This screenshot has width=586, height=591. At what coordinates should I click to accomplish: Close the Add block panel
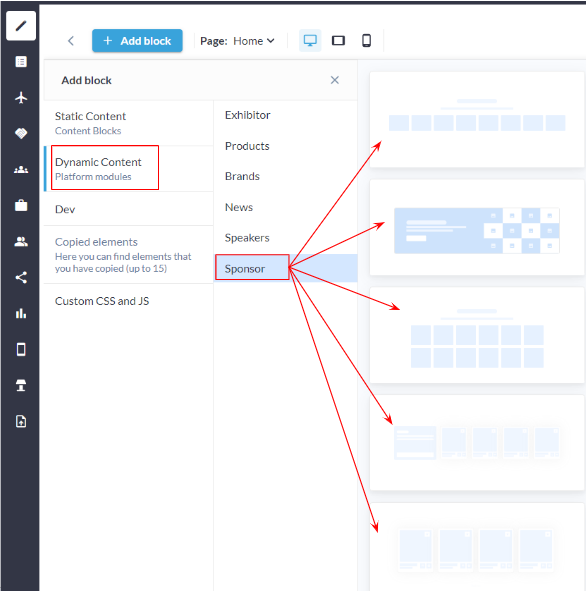335,80
